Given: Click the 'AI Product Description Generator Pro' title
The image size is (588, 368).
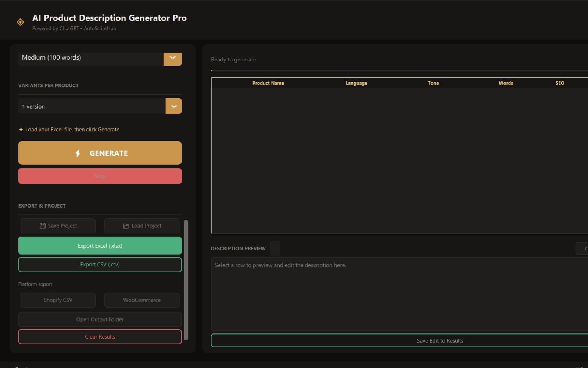Looking at the screenshot, I should click(110, 18).
